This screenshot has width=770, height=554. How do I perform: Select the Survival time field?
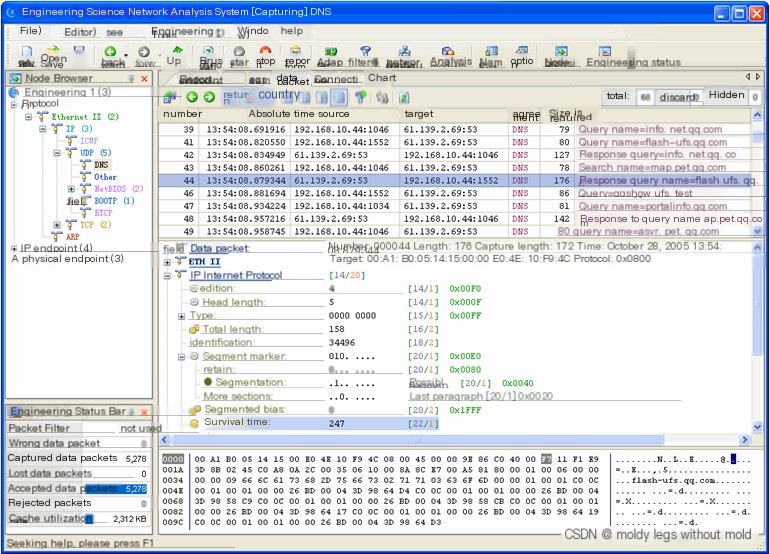pos(237,422)
